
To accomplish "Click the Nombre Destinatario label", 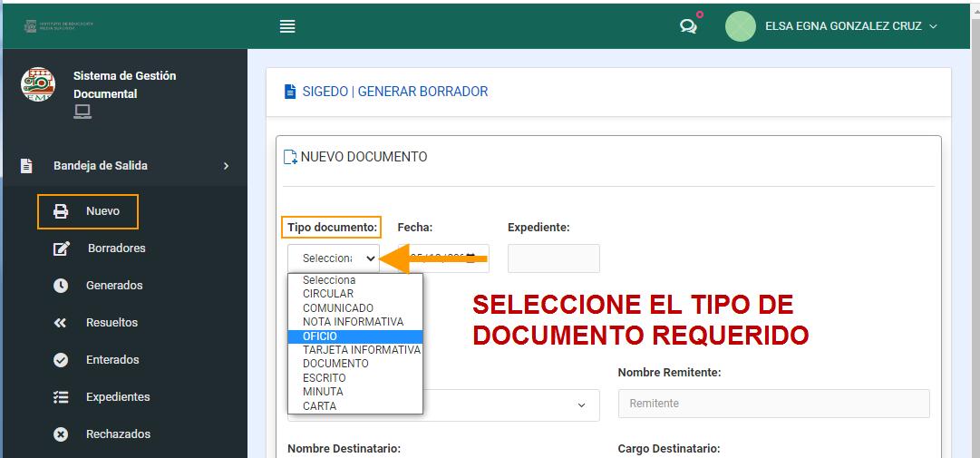I will tap(344, 449).
